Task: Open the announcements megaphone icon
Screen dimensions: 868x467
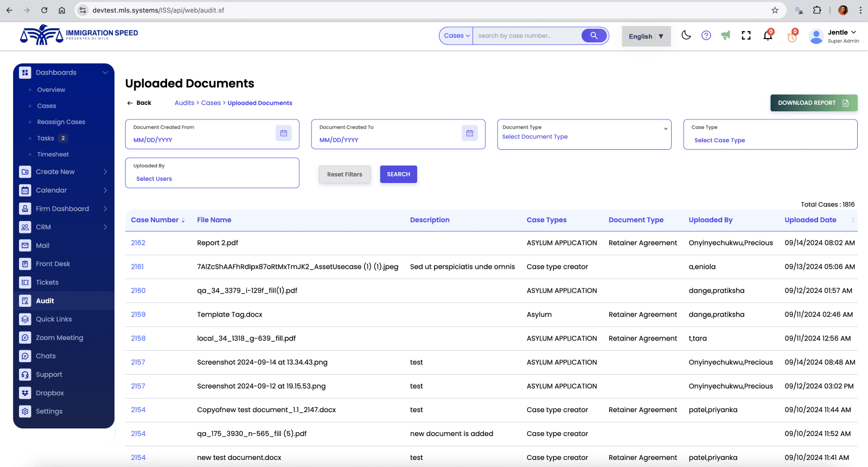Action: point(726,35)
